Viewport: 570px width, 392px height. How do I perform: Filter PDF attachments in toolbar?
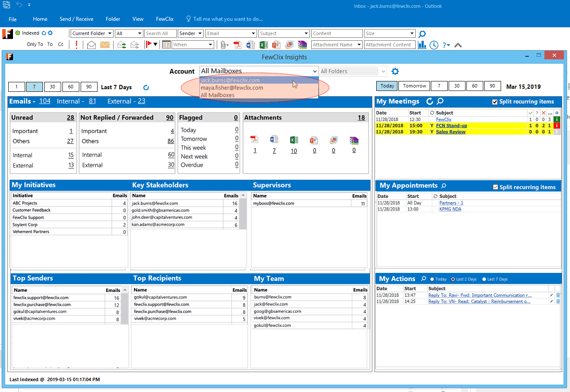238,45
